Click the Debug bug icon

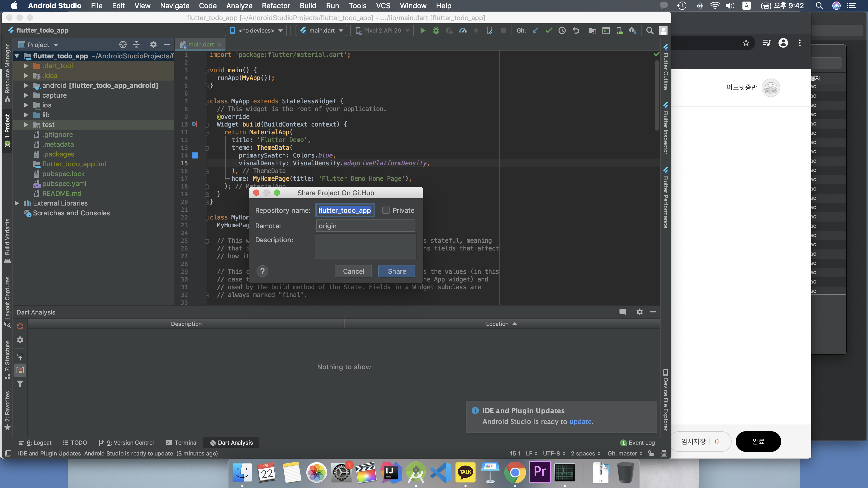click(436, 31)
